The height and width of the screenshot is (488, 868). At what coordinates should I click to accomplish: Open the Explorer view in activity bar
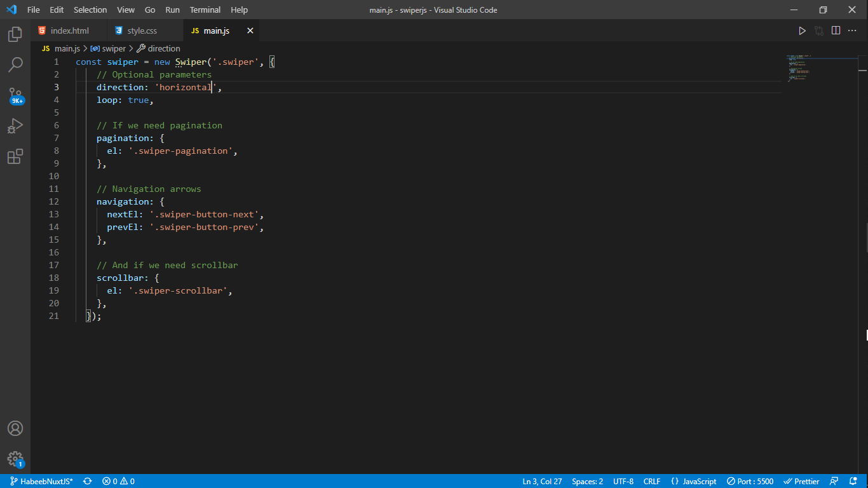click(x=15, y=34)
